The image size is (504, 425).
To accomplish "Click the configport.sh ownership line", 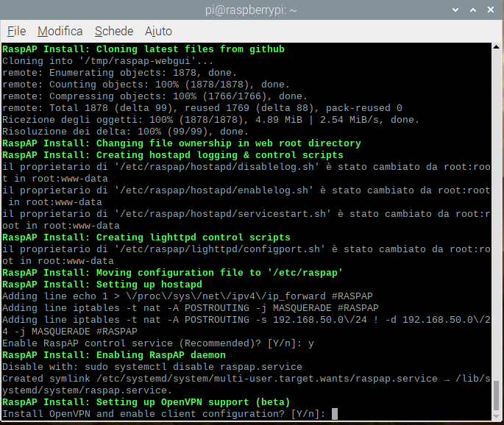I will click(246, 255).
